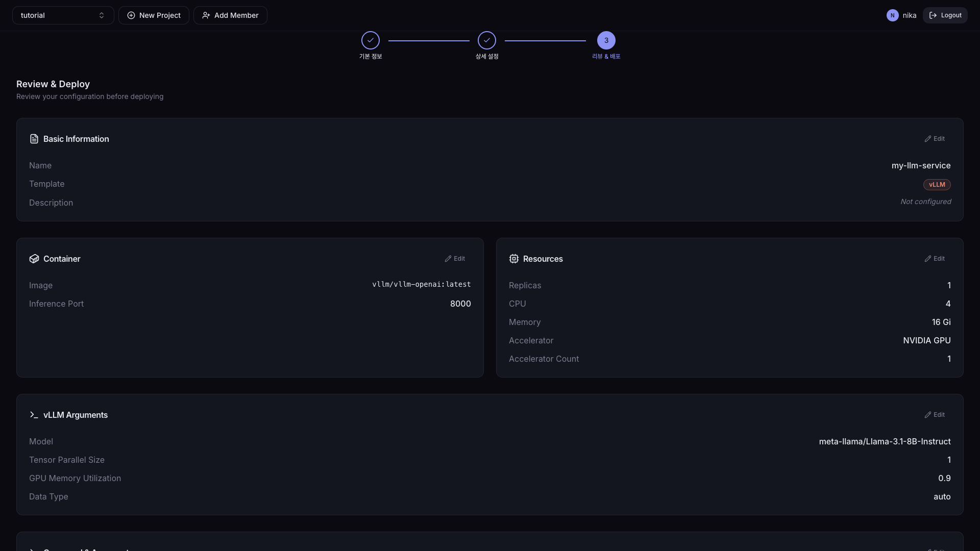The height and width of the screenshot is (551, 980).
Task: Click the Replicas label
Action: [x=525, y=285]
